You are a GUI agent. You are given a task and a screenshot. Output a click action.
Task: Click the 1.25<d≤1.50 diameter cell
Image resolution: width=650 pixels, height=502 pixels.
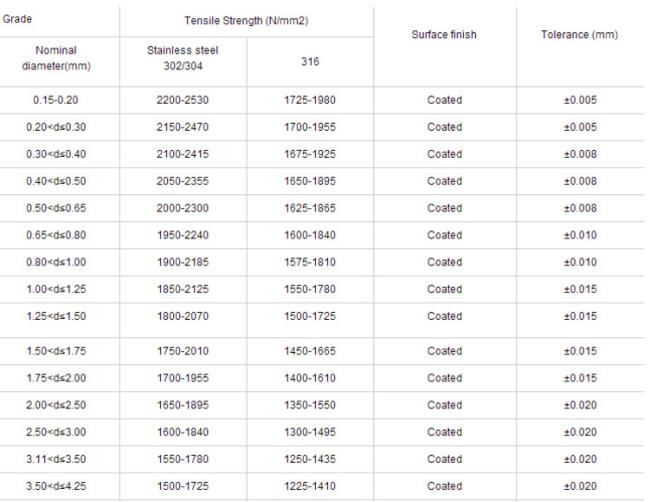tap(56, 316)
